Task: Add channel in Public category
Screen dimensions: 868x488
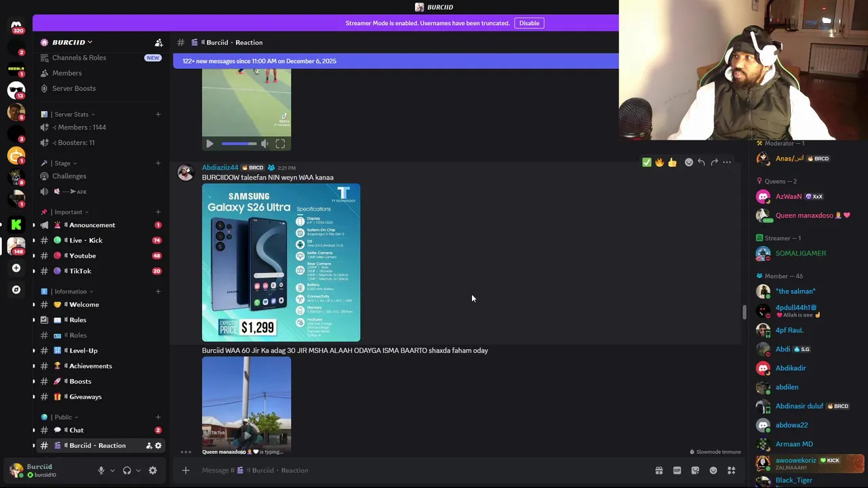Action: coord(158,417)
